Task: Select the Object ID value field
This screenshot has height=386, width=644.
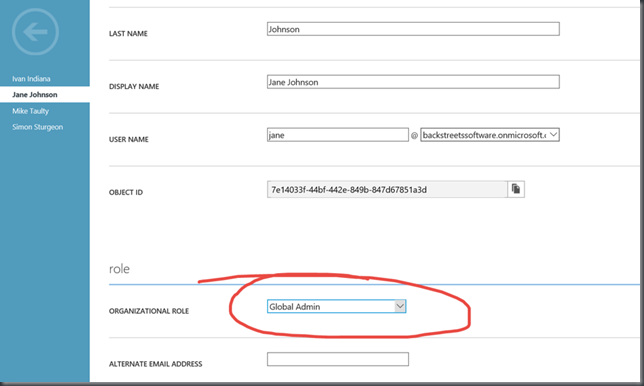Action: click(x=387, y=189)
